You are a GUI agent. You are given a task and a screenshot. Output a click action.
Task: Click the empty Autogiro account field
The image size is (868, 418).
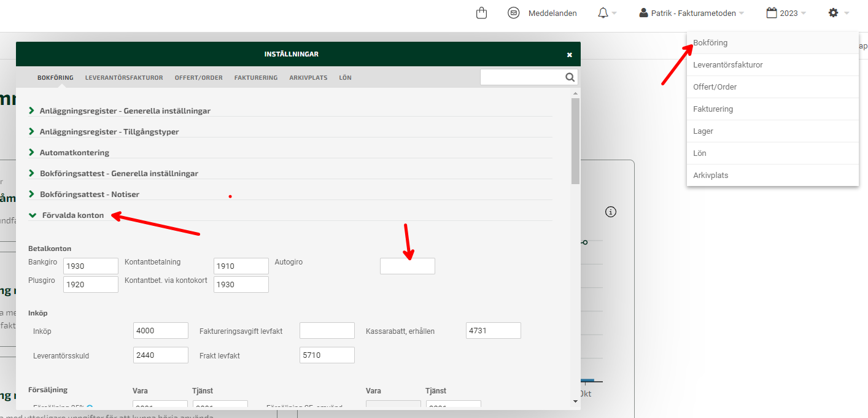coord(408,266)
